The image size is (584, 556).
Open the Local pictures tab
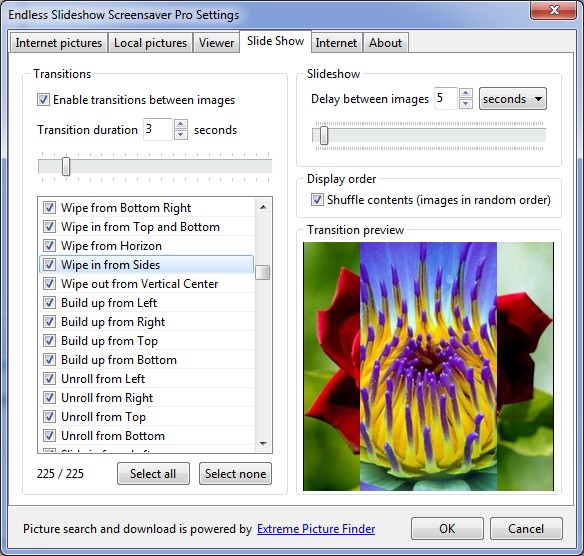click(150, 43)
